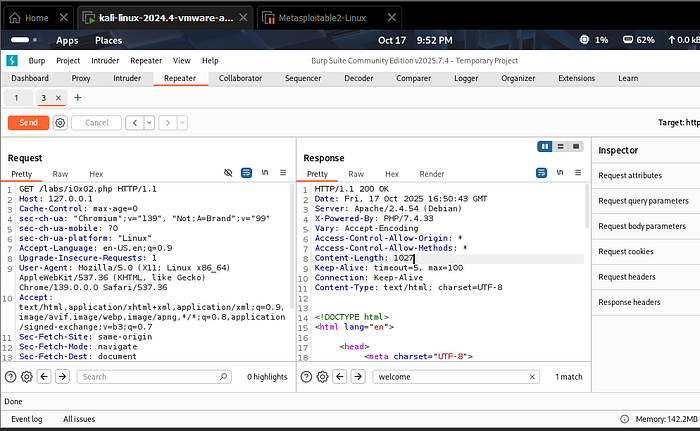Jump to next Response search match
The height and width of the screenshot is (431, 700).
pos(358,377)
